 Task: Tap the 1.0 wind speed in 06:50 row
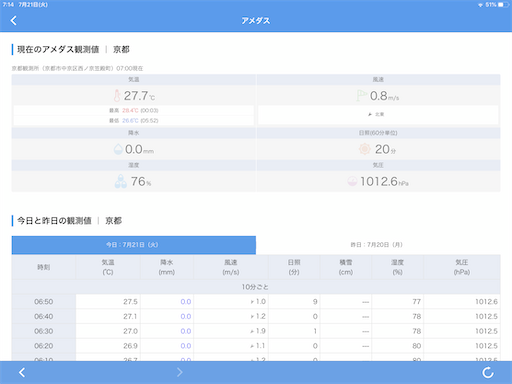[261, 302]
